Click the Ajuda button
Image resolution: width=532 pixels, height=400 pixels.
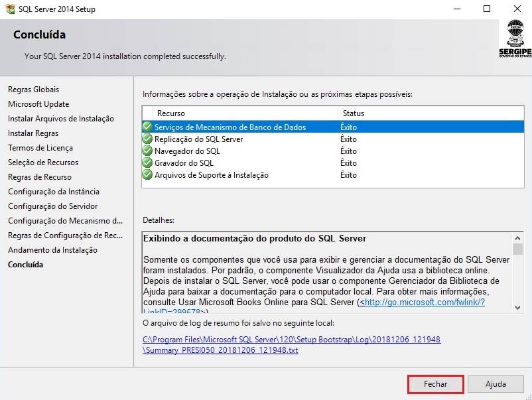click(496, 384)
